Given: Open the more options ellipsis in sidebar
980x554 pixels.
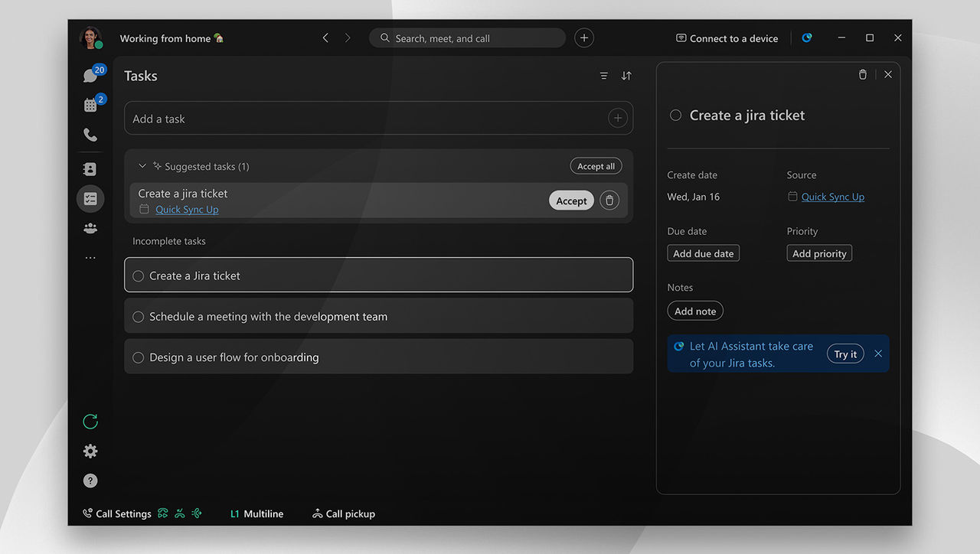Looking at the screenshot, I should click(90, 258).
